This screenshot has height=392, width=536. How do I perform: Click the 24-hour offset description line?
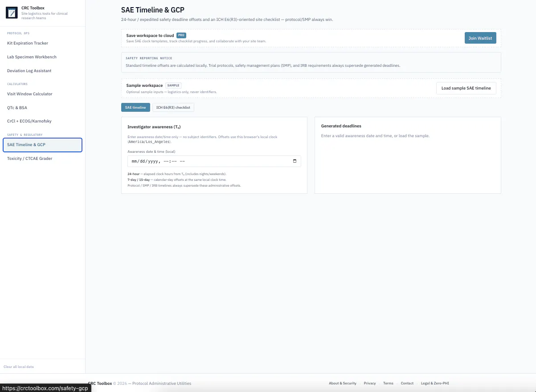[177, 174]
